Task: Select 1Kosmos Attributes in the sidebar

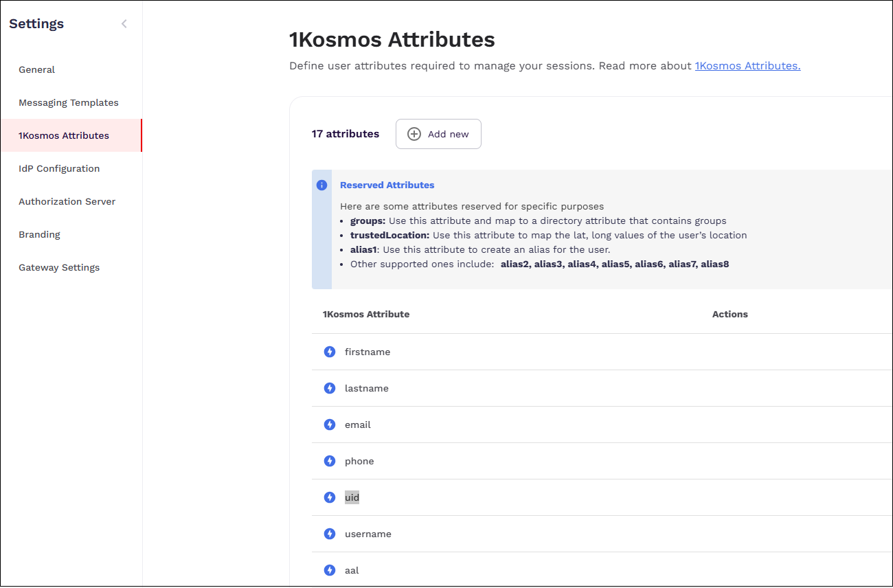Action: point(64,135)
